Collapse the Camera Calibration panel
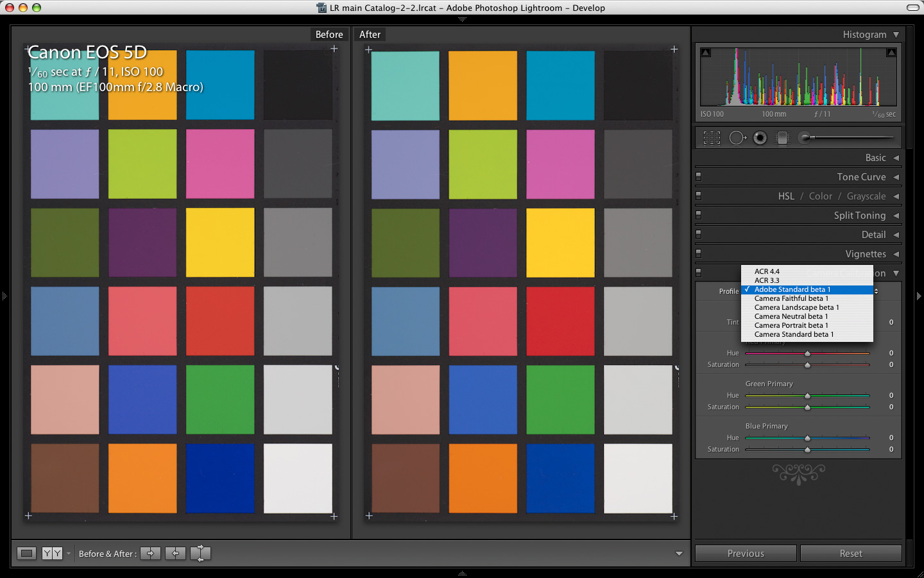 pos(896,273)
